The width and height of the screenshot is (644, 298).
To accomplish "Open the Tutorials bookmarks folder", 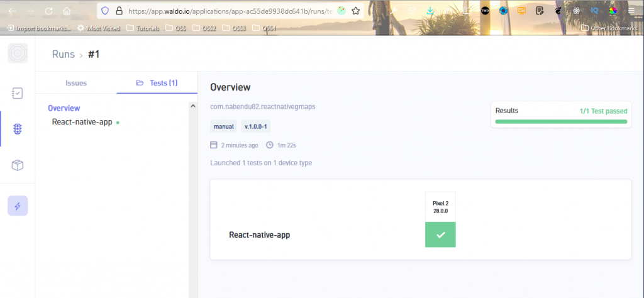I will (x=143, y=28).
